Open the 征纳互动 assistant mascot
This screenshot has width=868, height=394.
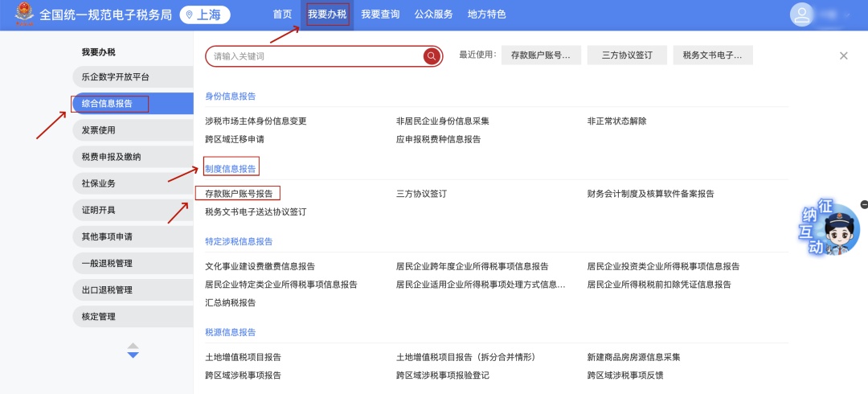pyautogui.click(x=829, y=229)
